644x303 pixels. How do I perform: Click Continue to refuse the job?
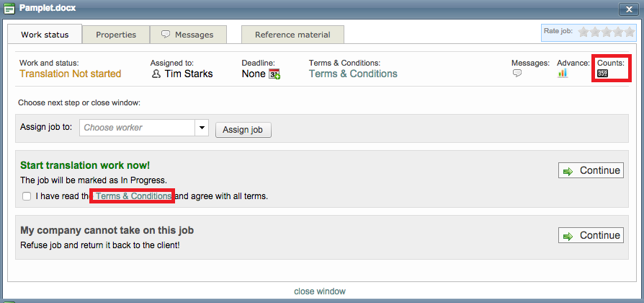pyautogui.click(x=591, y=236)
